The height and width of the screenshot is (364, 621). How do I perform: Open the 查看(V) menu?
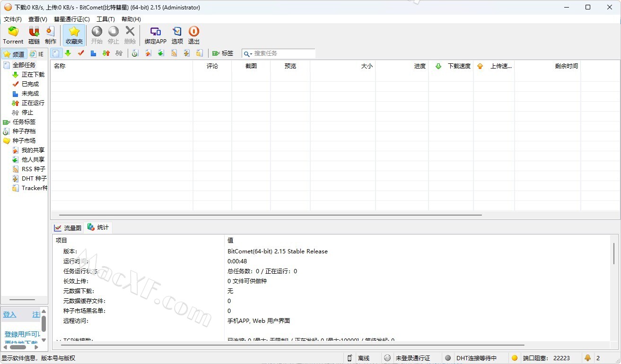38,19
